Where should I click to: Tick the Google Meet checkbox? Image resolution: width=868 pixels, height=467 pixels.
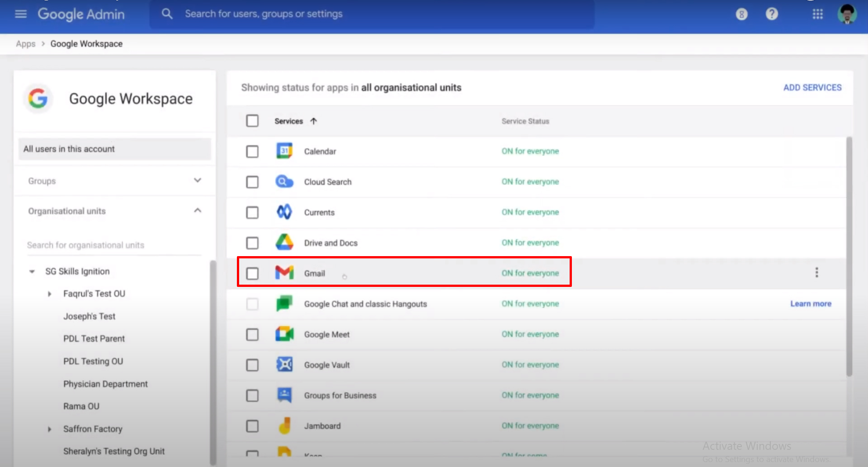point(252,334)
